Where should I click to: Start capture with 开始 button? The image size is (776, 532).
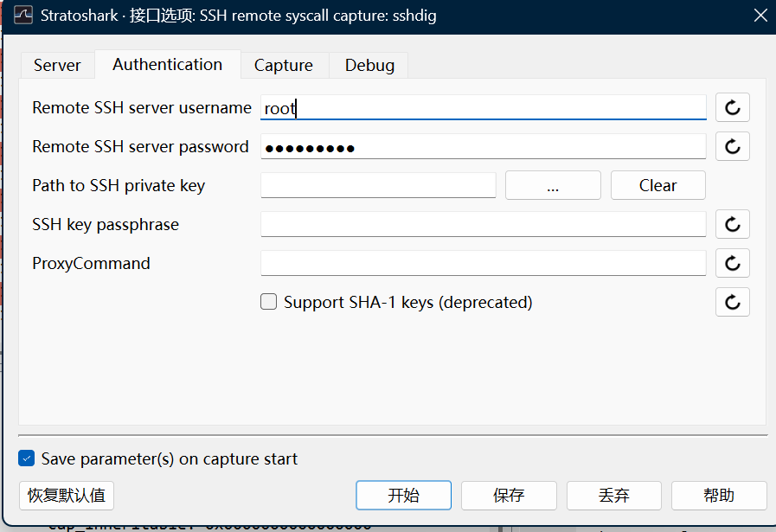coord(403,496)
